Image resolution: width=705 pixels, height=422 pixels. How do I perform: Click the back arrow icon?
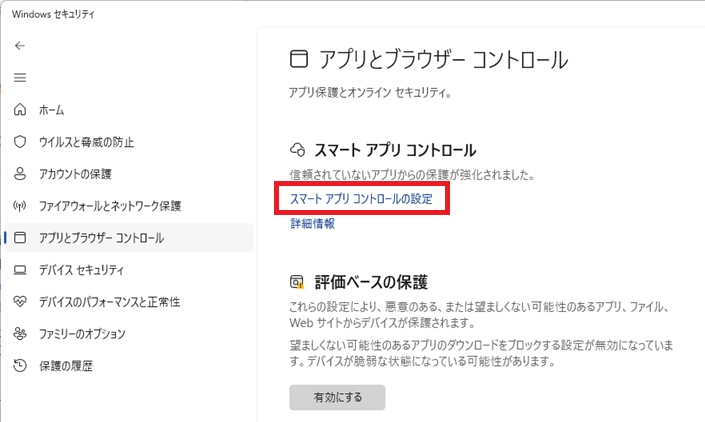pos(20,45)
